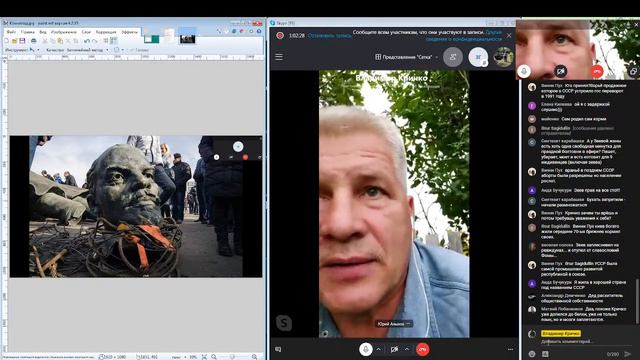Viewport: 640px width, 360px height.
Task: Toggle the Skype camera video button
Action: [x=394, y=349]
